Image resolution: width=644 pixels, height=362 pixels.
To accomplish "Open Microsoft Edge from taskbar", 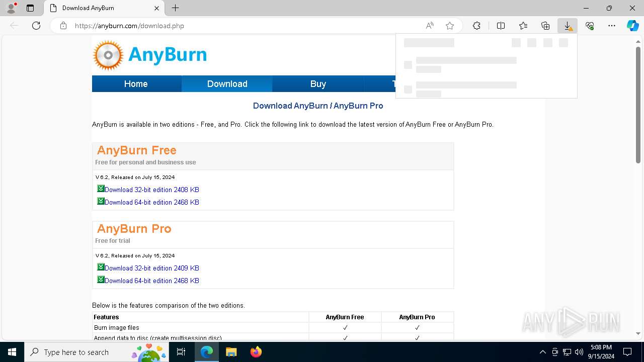I will coord(207,352).
